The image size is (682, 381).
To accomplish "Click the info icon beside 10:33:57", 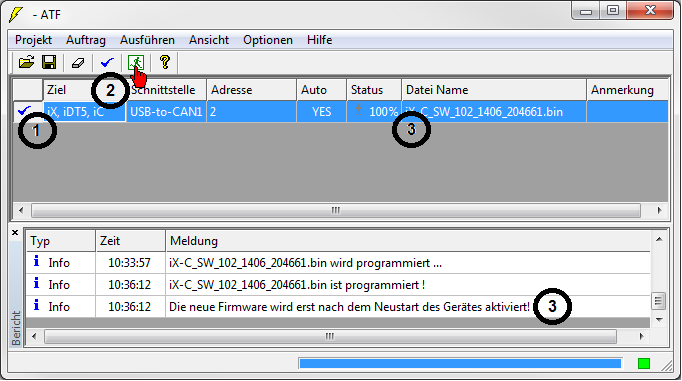I will pos(37,261).
